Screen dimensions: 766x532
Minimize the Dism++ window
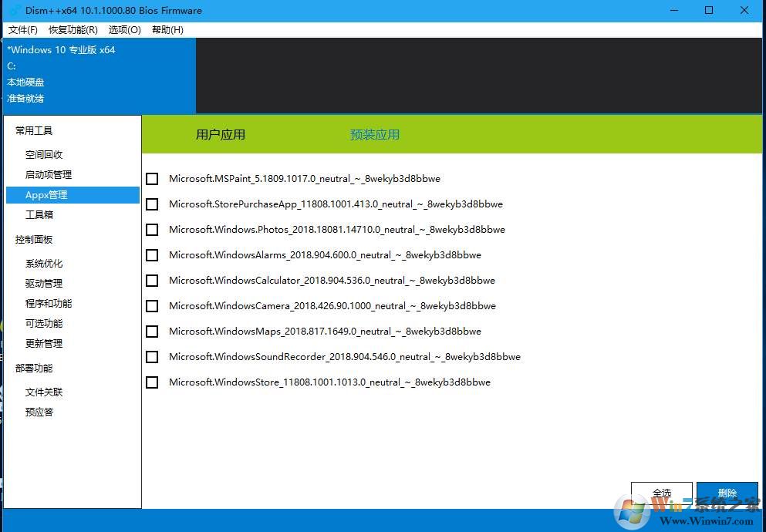(x=674, y=10)
